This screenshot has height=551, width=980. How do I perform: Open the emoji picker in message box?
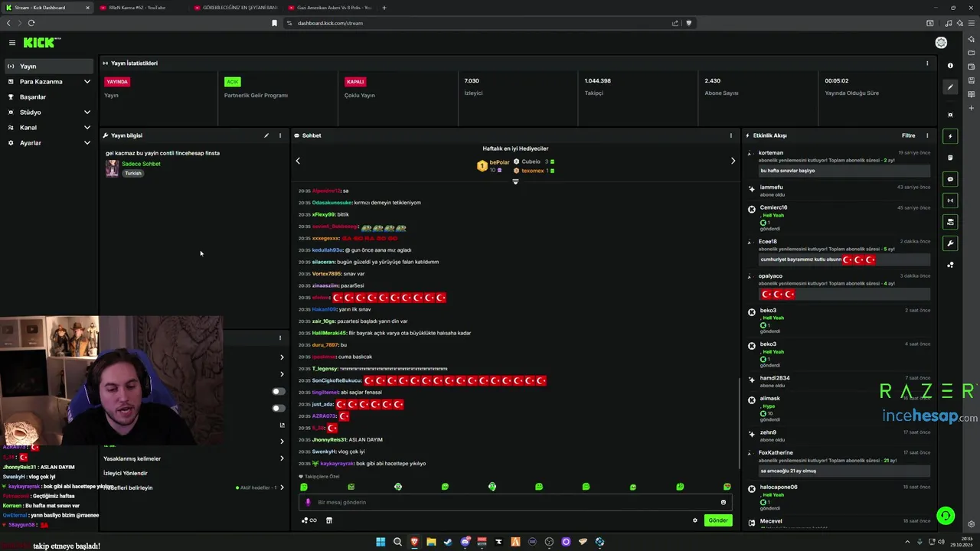723,502
